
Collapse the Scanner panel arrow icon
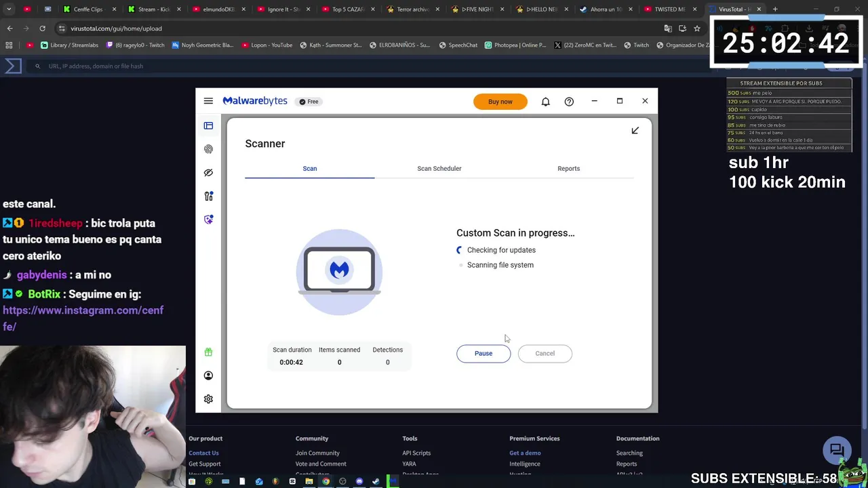(x=635, y=130)
